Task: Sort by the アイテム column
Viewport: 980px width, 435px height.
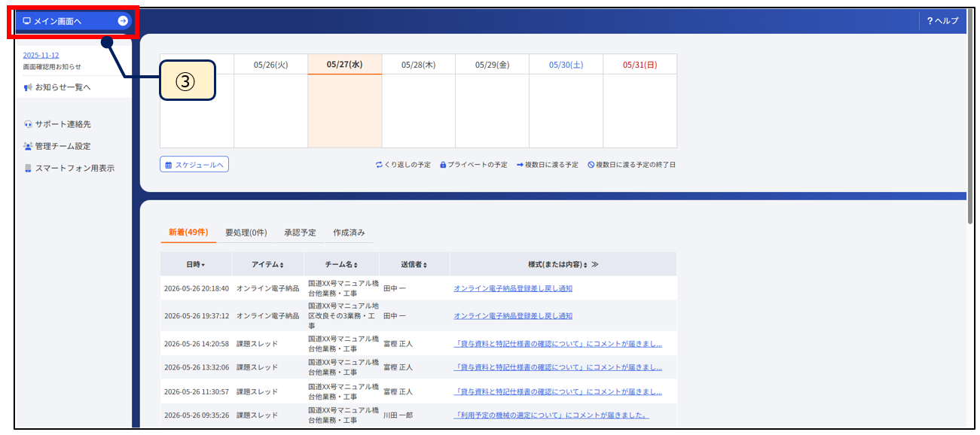Action: [267, 264]
